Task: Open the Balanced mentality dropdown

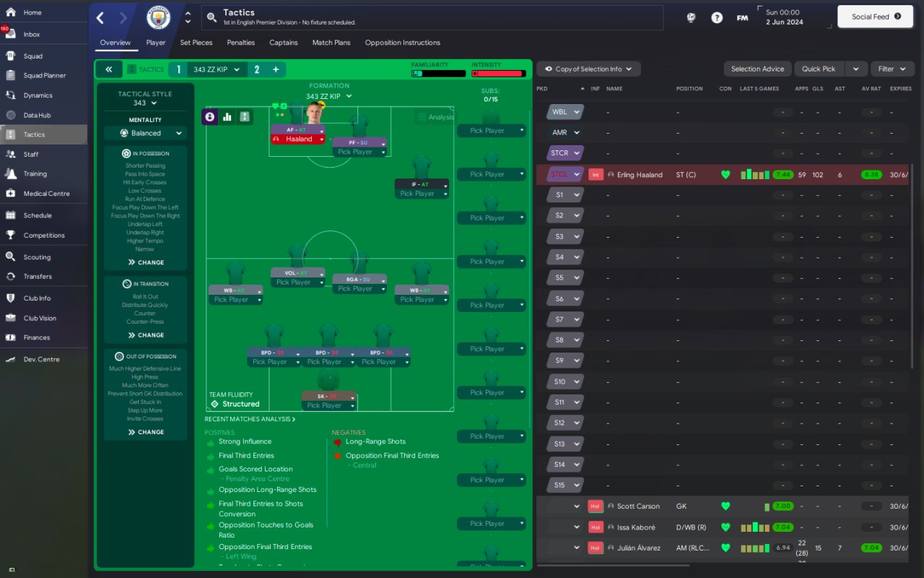Action: click(x=145, y=133)
